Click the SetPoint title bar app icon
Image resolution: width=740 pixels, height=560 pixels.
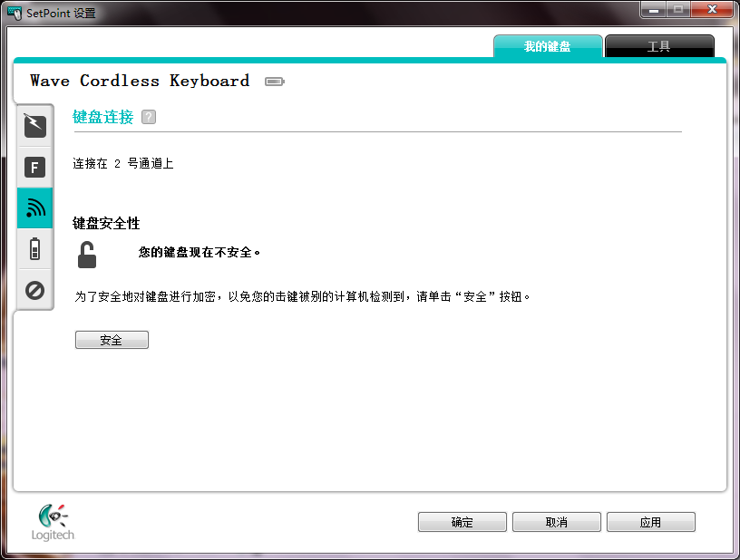tap(15, 13)
